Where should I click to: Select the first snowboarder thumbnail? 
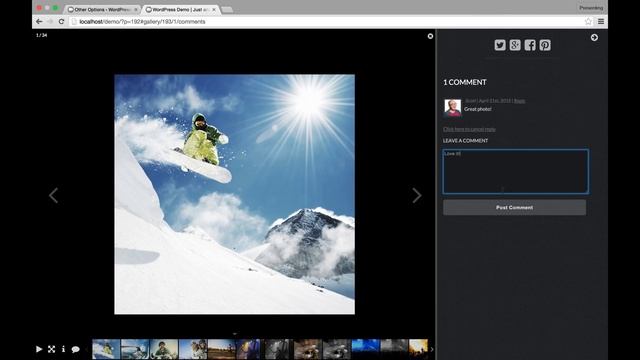click(106, 349)
